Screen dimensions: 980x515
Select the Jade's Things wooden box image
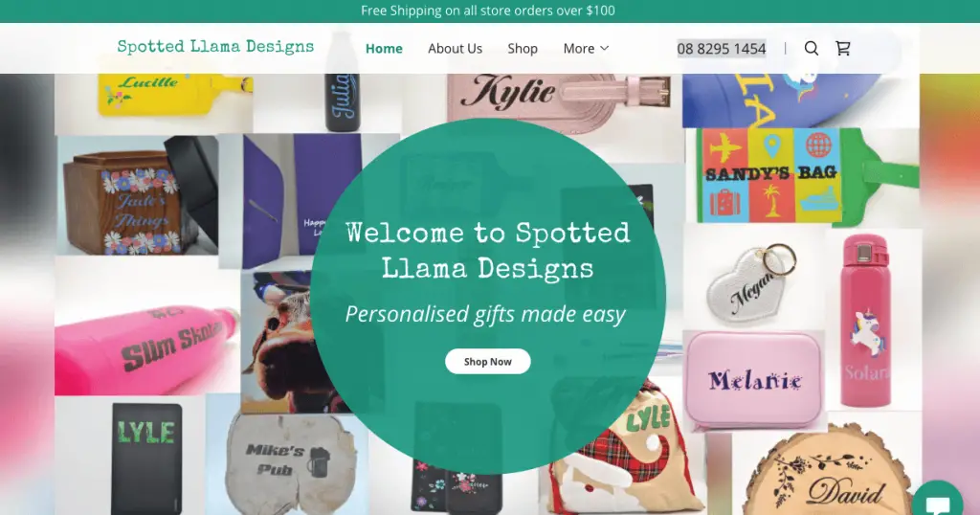pyautogui.click(x=138, y=195)
